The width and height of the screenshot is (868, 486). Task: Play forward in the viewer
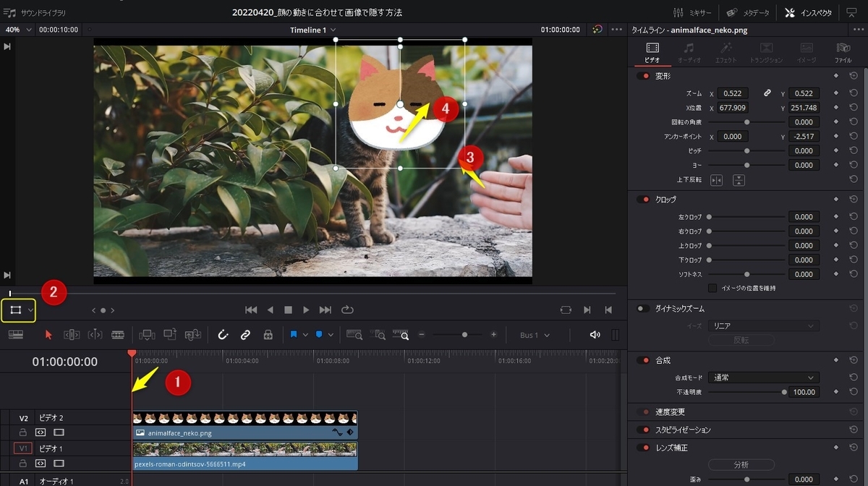[307, 310]
